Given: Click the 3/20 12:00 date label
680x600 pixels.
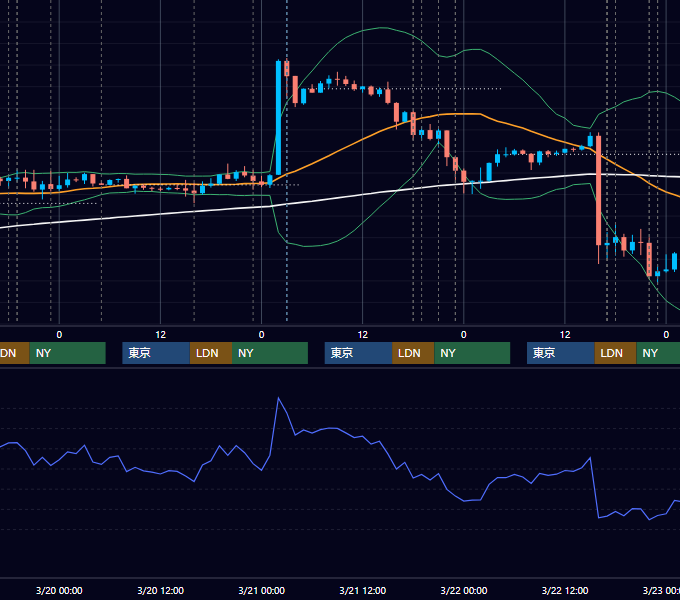Looking at the screenshot, I should (x=160, y=590).
